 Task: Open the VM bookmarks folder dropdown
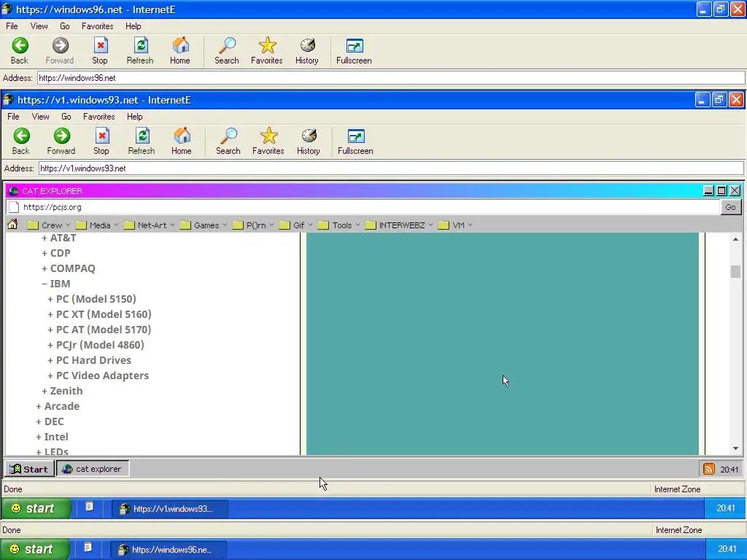(x=455, y=225)
